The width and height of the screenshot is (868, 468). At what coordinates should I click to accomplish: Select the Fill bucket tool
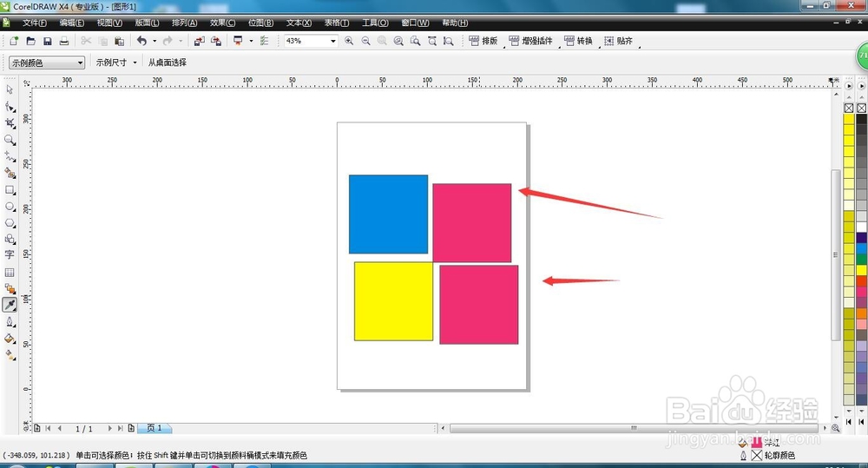[10, 339]
